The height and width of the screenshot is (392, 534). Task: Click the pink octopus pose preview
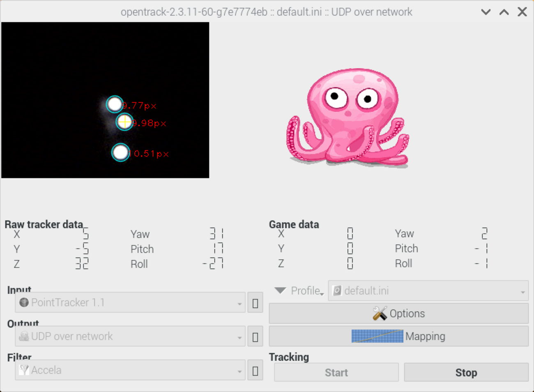pyautogui.click(x=348, y=118)
